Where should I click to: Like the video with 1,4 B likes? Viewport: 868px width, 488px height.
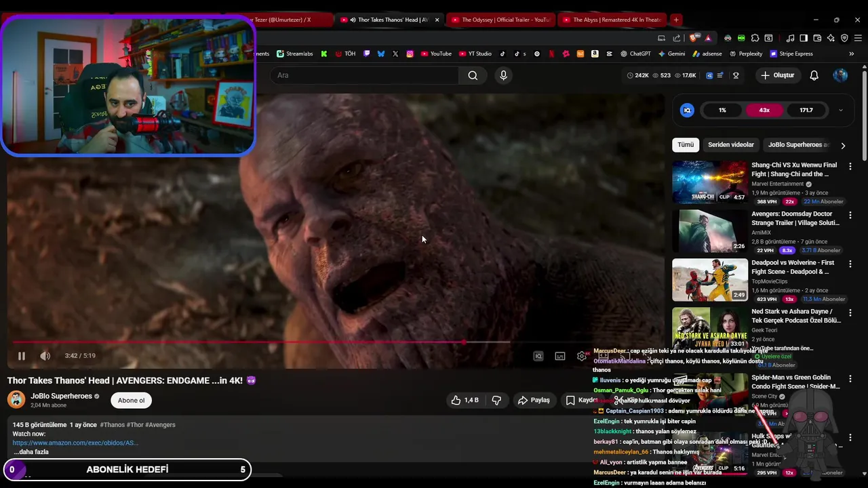tap(465, 401)
